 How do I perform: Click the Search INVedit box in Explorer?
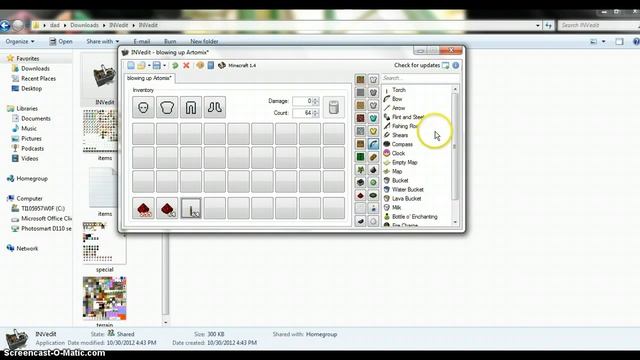tap(598, 25)
